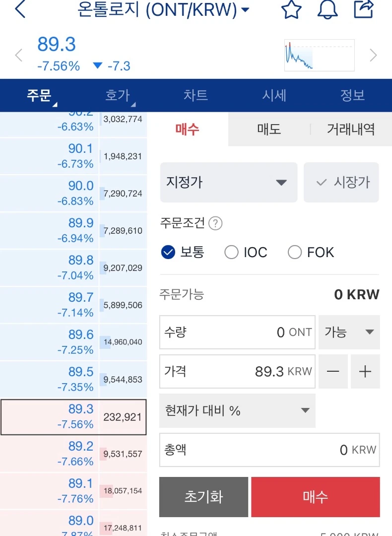This screenshot has width=392, height=536.
Task: Open the 거래내역 tab
Action: point(351,129)
